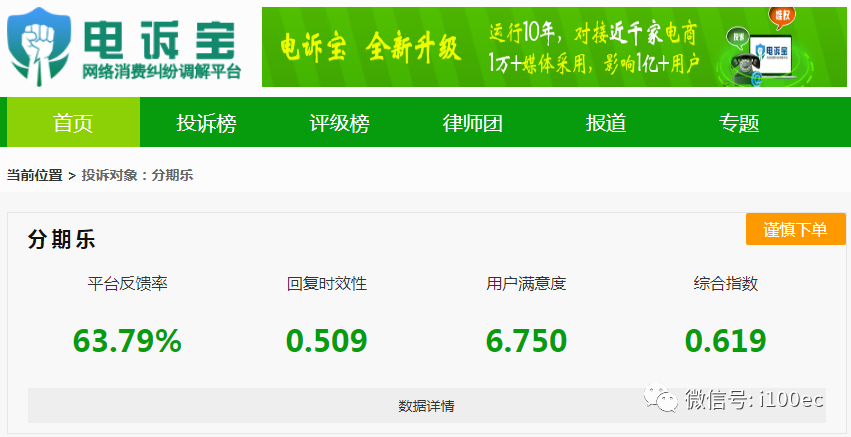Click the 平台反馈率 label

(128, 283)
